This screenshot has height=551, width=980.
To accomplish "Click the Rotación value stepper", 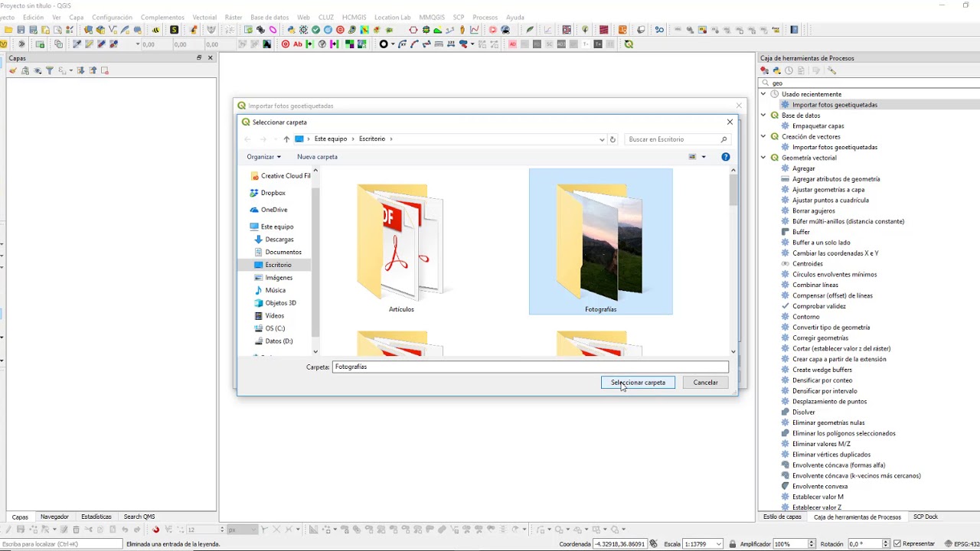I will (885, 543).
